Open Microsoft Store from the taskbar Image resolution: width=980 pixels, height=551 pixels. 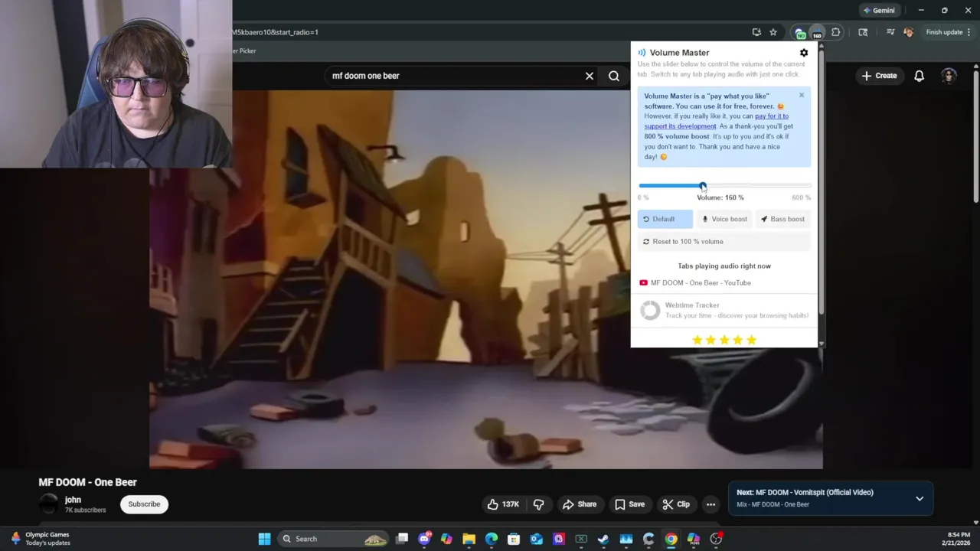[x=514, y=539]
